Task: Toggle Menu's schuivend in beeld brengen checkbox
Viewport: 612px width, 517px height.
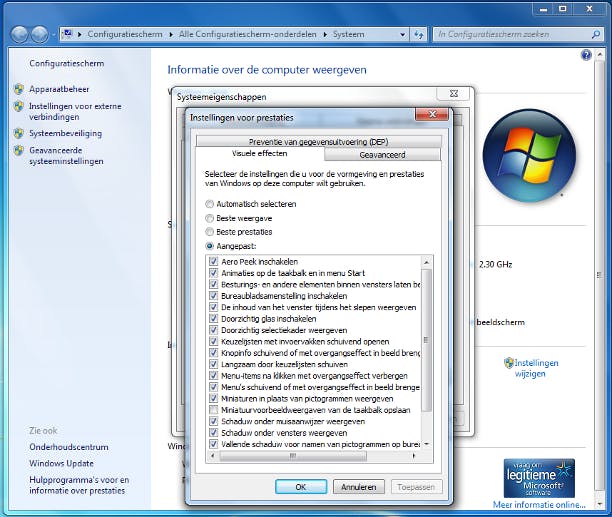Action: 213,387
